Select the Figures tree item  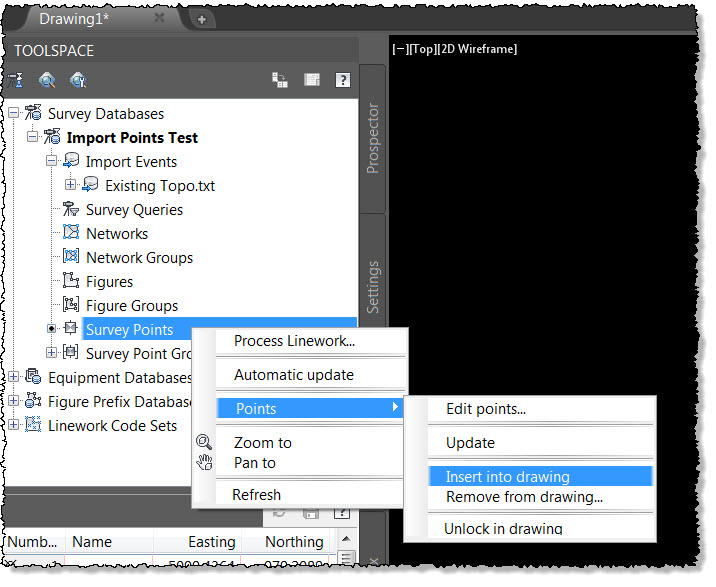(110, 281)
